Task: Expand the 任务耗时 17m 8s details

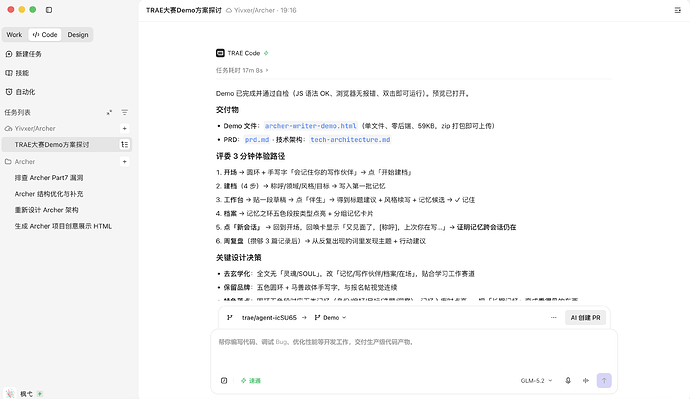Action: coord(242,70)
